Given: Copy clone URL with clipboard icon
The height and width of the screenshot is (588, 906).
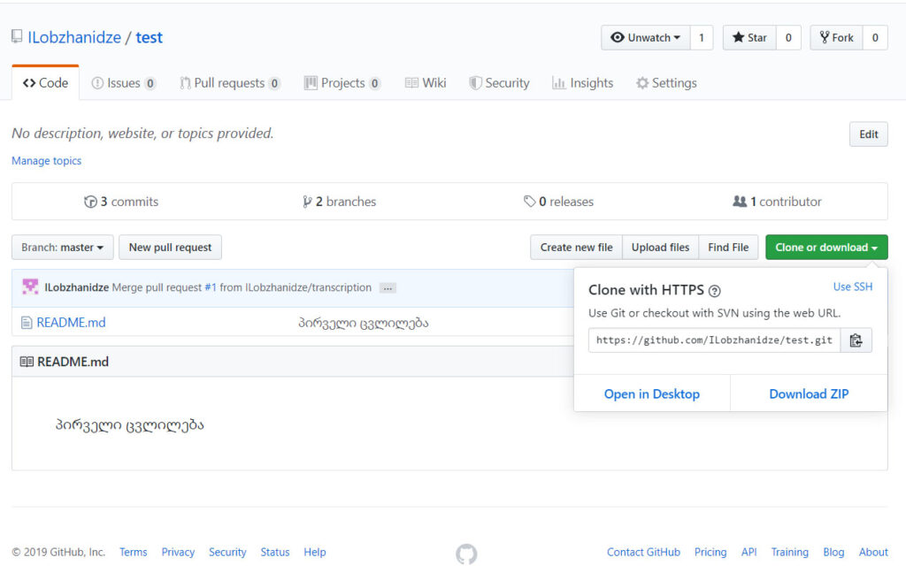Looking at the screenshot, I should 856,340.
